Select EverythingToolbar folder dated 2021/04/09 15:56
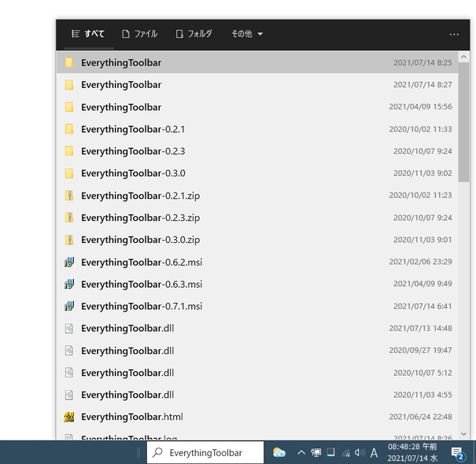Screen dimensions: 476x464 [x=257, y=107]
